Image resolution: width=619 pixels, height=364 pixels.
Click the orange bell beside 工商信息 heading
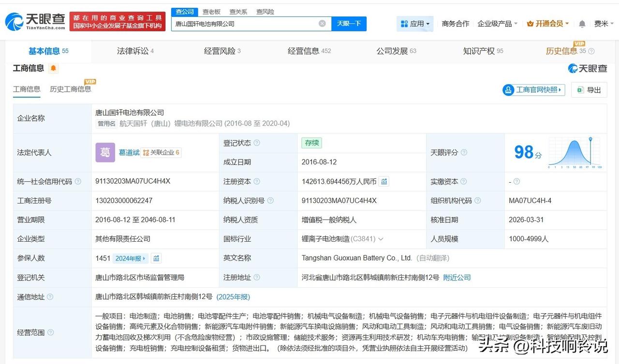(53, 68)
